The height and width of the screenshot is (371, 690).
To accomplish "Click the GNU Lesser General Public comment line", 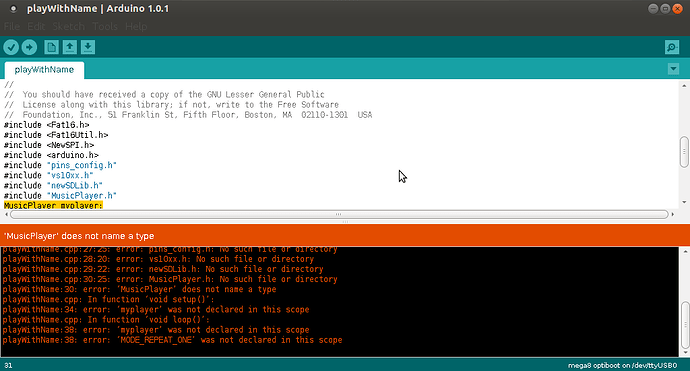I will 164,95.
